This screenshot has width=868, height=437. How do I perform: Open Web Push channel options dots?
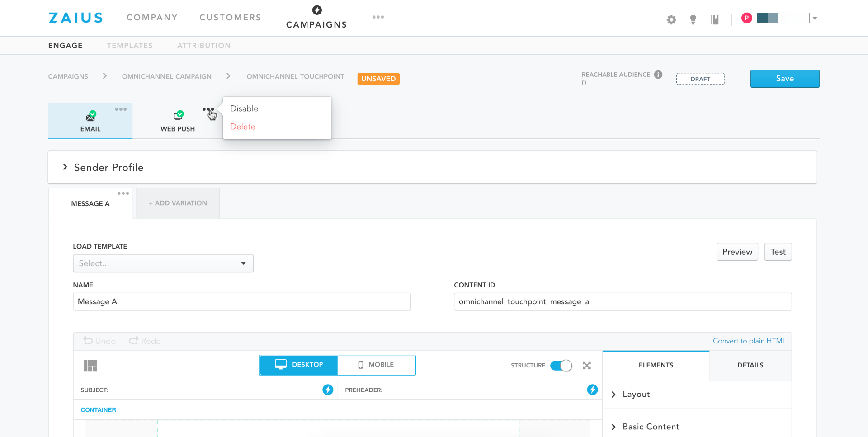click(x=208, y=109)
